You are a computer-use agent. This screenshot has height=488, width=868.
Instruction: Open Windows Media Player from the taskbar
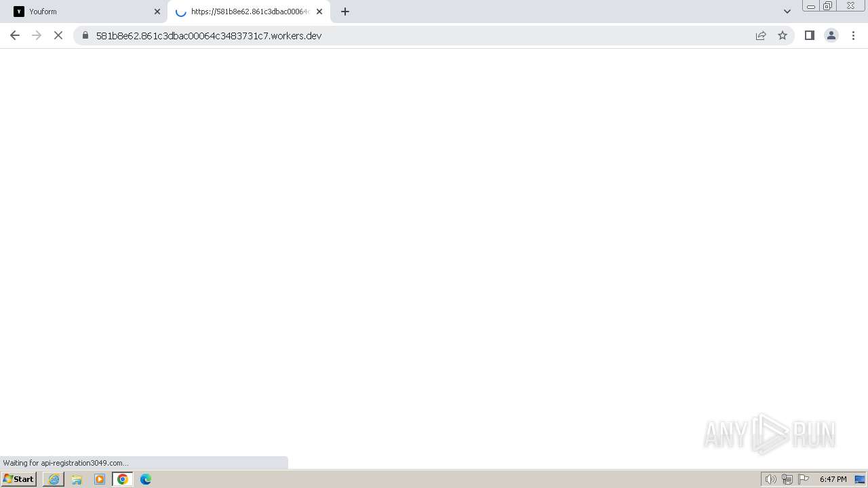(100, 479)
